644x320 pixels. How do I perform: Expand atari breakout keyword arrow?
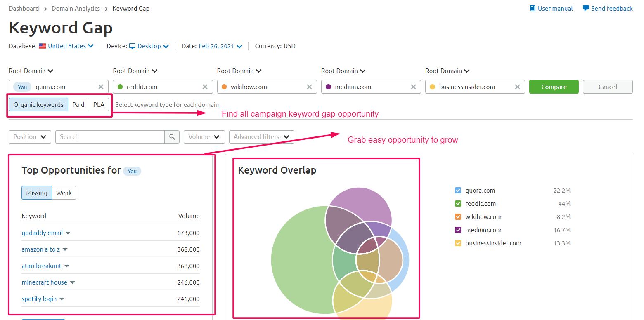point(66,266)
